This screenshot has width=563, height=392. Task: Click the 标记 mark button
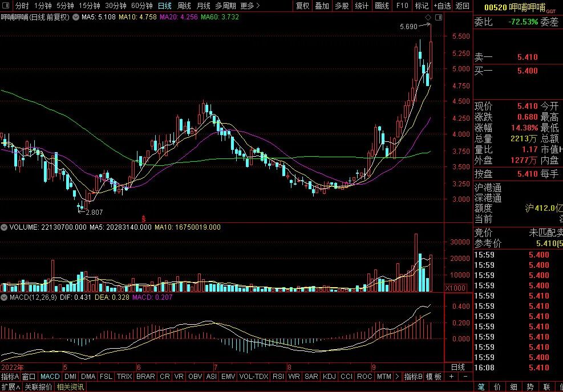point(422,6)
